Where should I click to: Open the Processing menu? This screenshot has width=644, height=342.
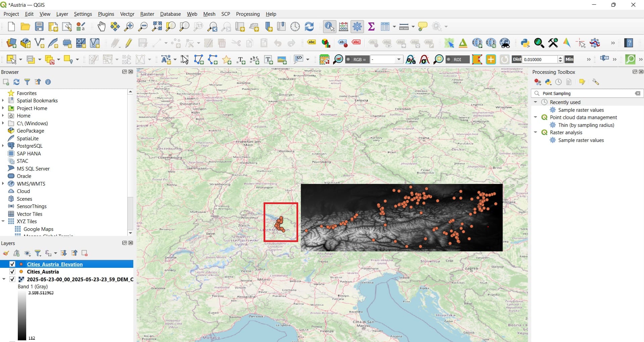pos(248,14)
